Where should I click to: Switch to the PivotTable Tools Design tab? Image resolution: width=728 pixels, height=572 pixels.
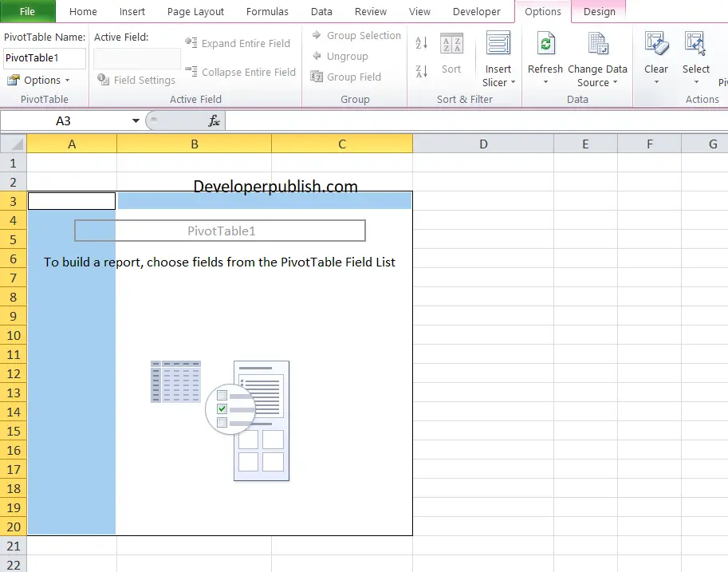(x=600, y=12)
